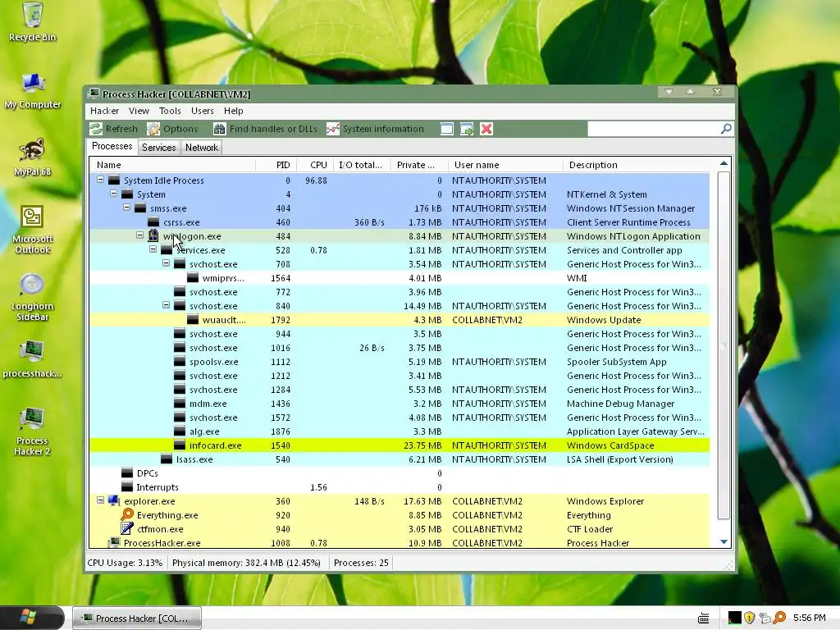Viewport: 840px width, 630px height.
Task: Click the infocard.exe process icon
Action: (180, 445)
